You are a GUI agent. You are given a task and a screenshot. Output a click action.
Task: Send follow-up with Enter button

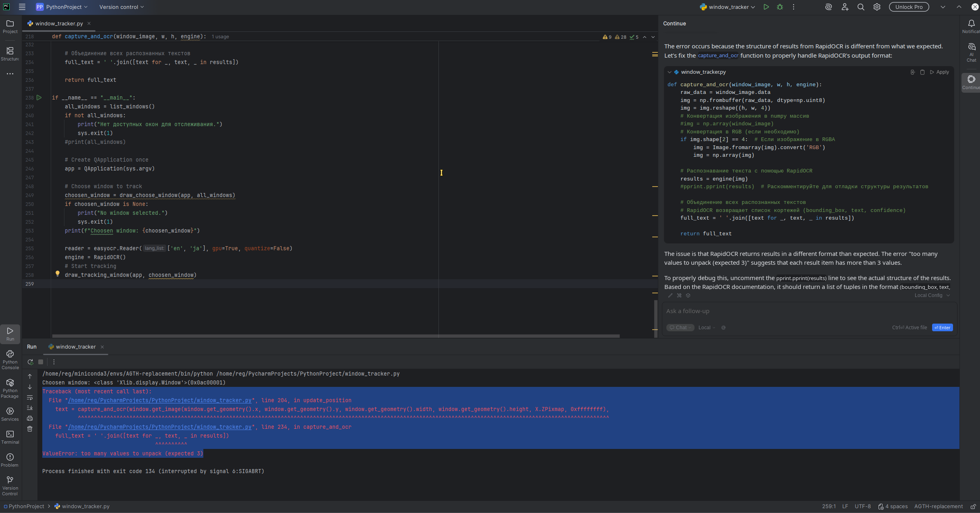942,328
